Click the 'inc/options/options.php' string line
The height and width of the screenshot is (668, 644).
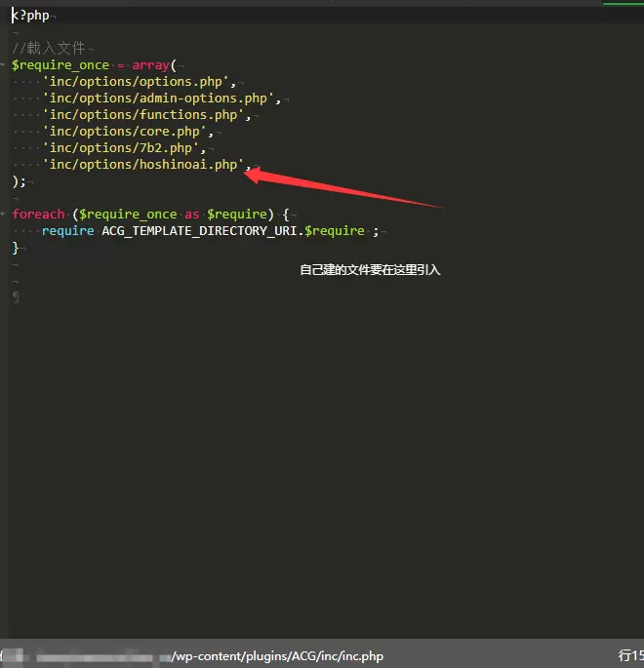(x=140, y=81)
